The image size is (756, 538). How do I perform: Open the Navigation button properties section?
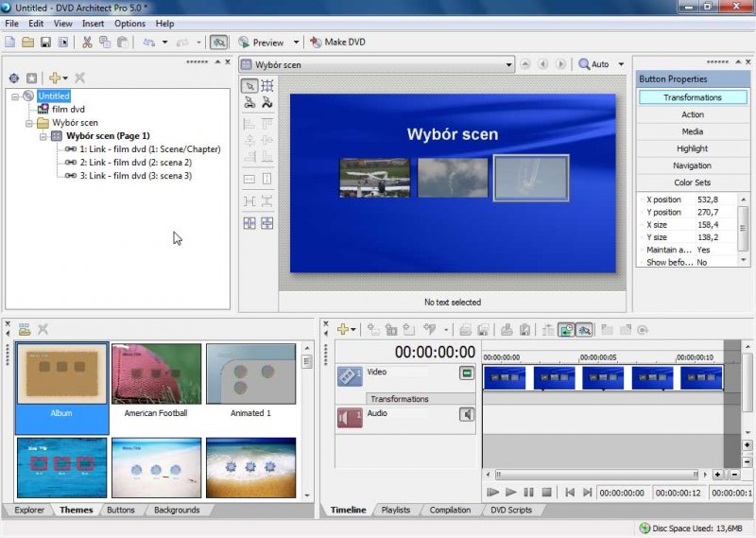click(692, 165)
